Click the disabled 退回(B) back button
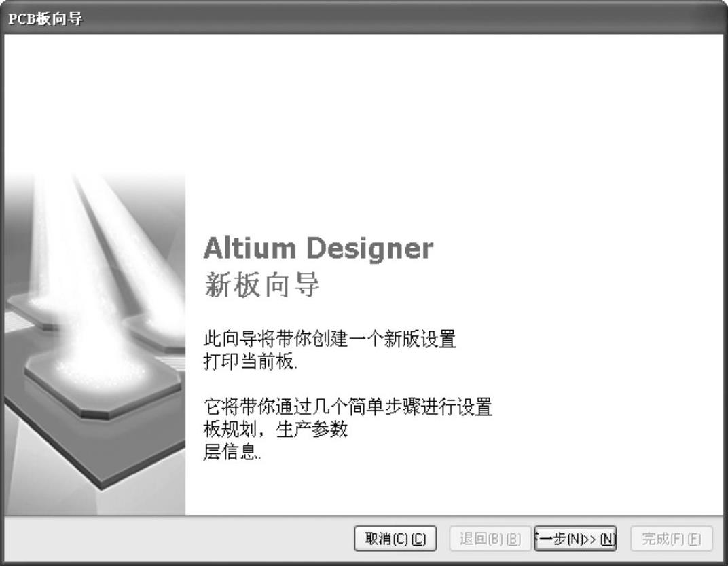 pos(490,539)
